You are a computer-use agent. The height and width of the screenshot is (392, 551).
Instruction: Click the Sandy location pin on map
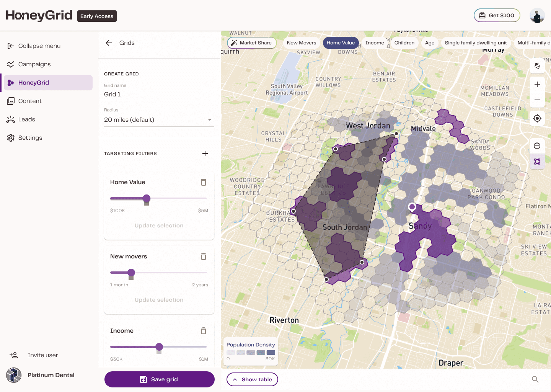coord(412,207)
